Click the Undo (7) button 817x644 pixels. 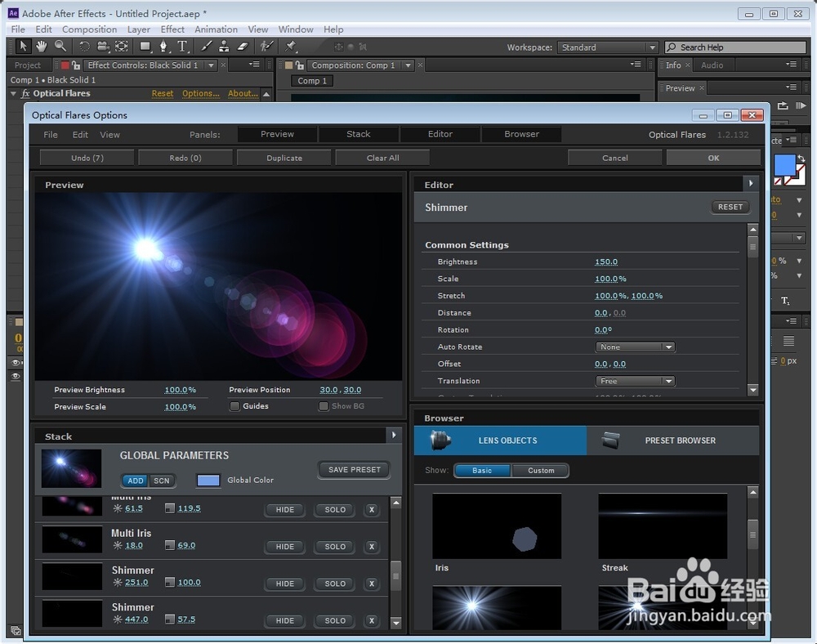coord(87,158)
